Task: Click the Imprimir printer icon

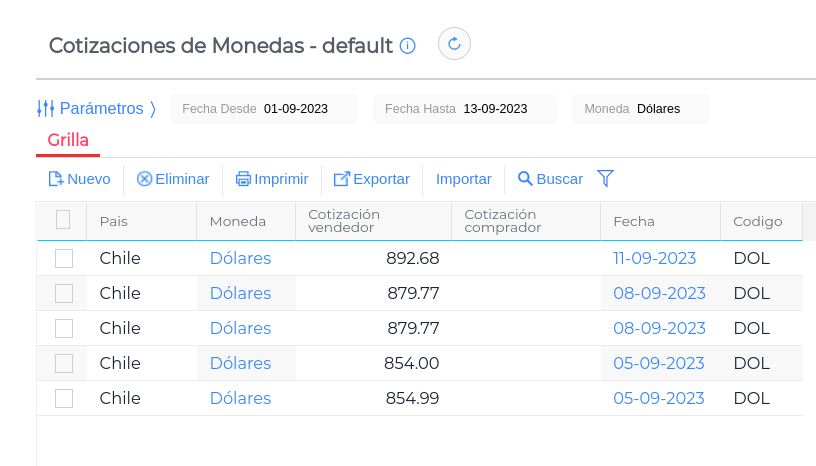Action: [243, 179]
